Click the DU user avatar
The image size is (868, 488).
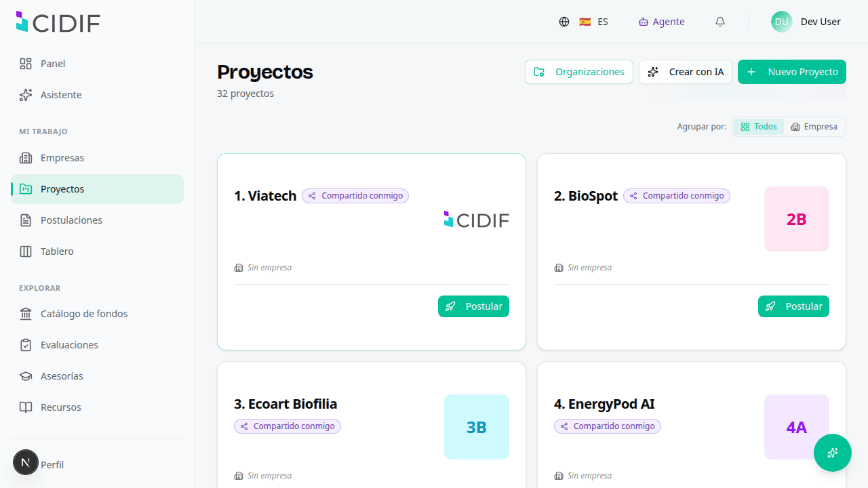coord(782,22)
